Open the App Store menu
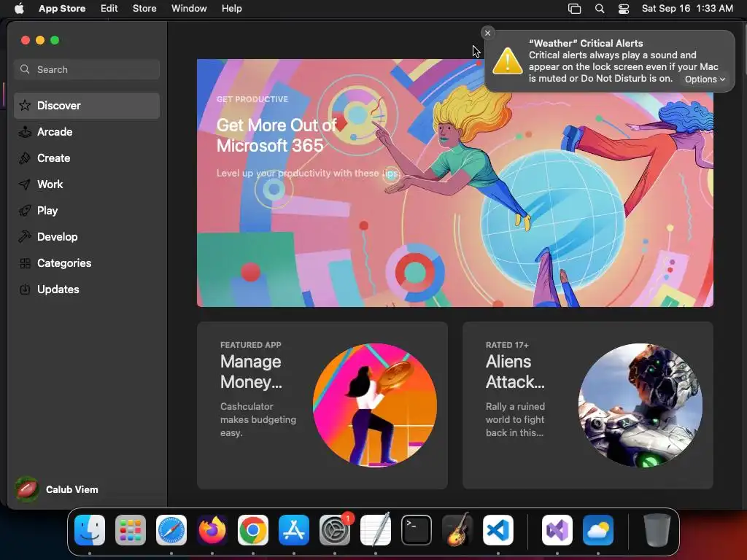 click(62, 9)
